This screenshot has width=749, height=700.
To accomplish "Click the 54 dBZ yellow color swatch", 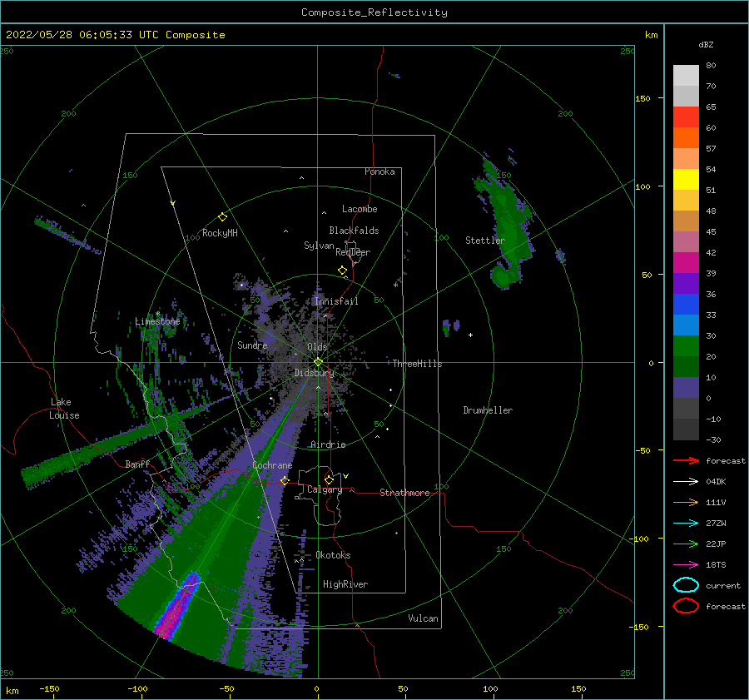I will 686,179.
